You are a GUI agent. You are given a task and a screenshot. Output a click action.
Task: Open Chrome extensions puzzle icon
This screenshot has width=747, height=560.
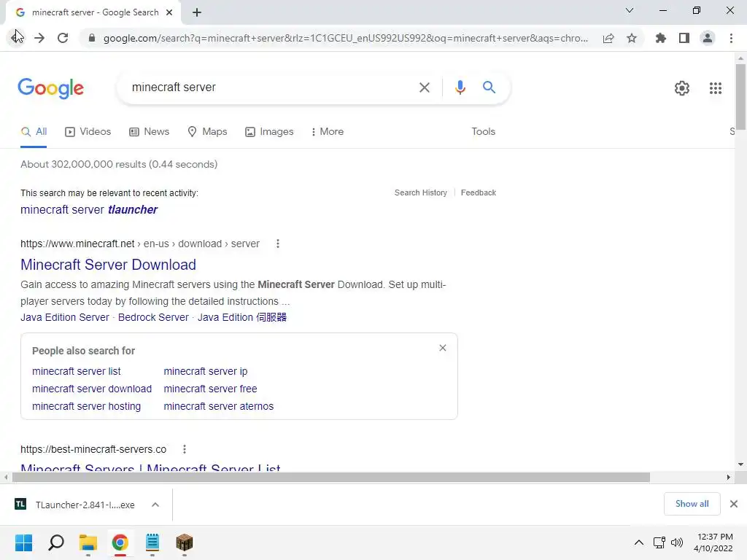click(660, 38)
